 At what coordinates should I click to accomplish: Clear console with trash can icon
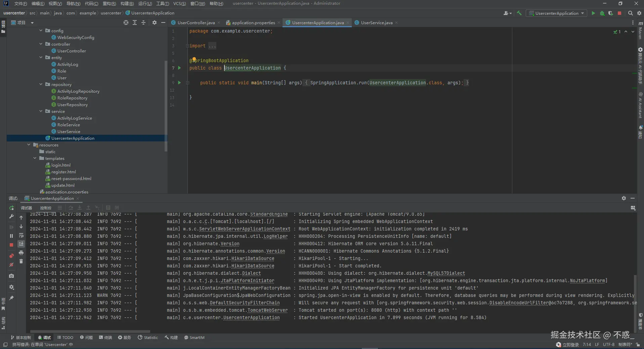[21, 261]
